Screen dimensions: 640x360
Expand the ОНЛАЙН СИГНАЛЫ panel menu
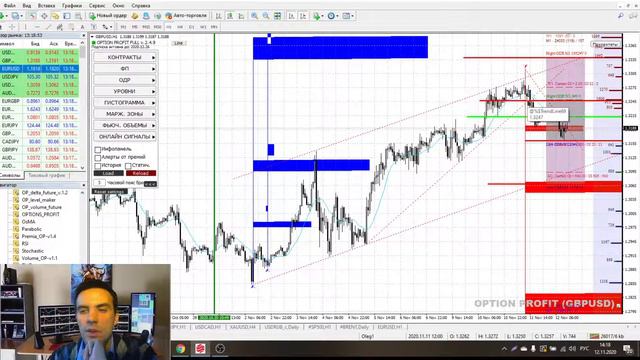(125, 136)
